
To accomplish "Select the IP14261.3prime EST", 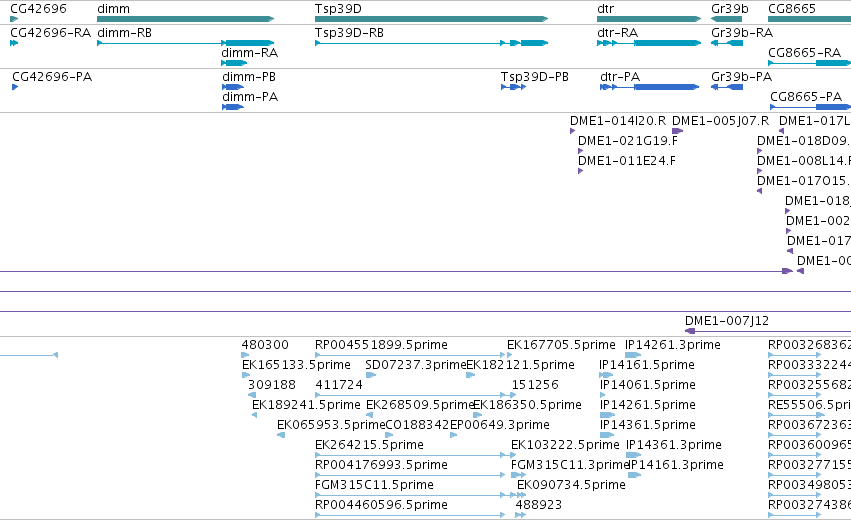I will coord(633,355).
